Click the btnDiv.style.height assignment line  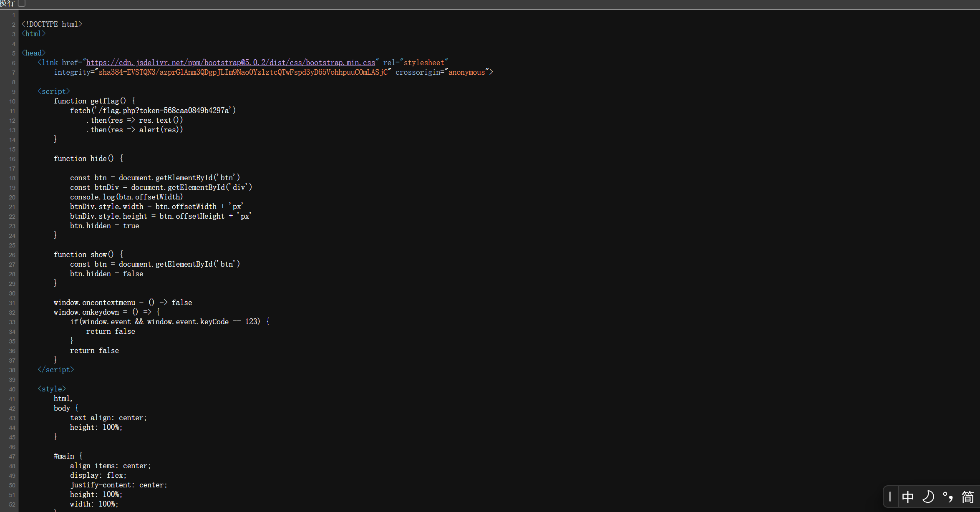[161, 216]
